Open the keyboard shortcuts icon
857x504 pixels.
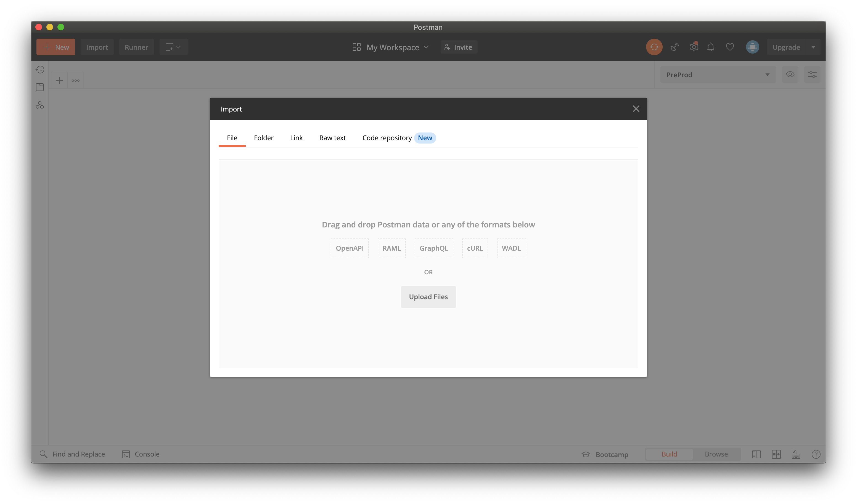(796, 454)
